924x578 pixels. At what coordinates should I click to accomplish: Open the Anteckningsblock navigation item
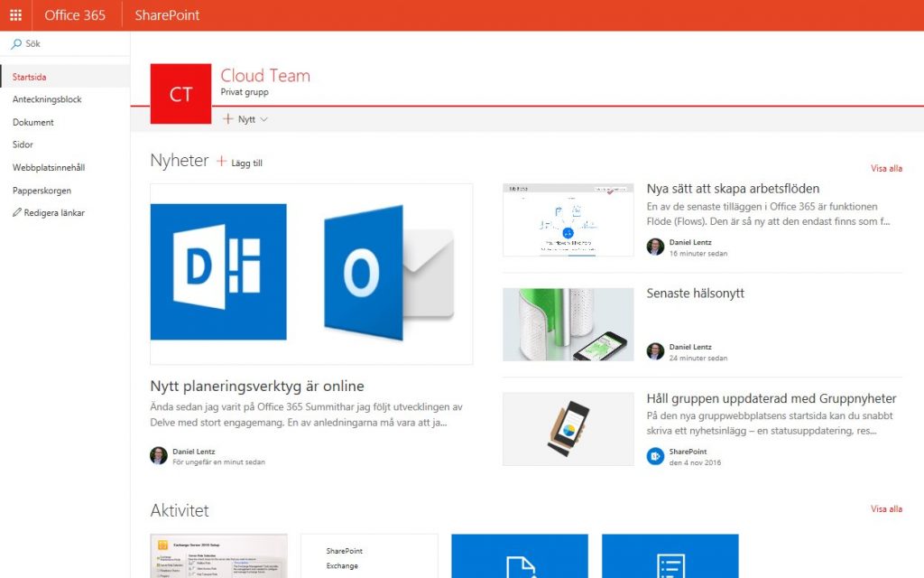[47, 99]
